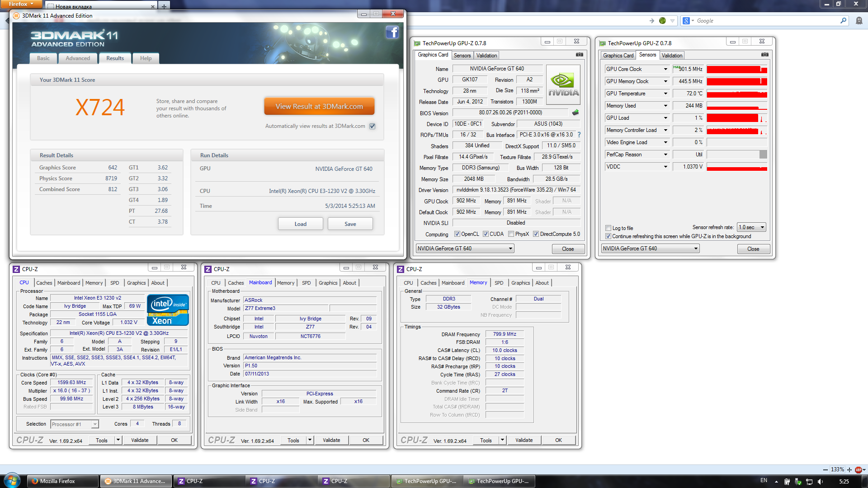Open the SPD tab in memory CPU-Z
Screen dimensions: 868x488
point(499,283)
